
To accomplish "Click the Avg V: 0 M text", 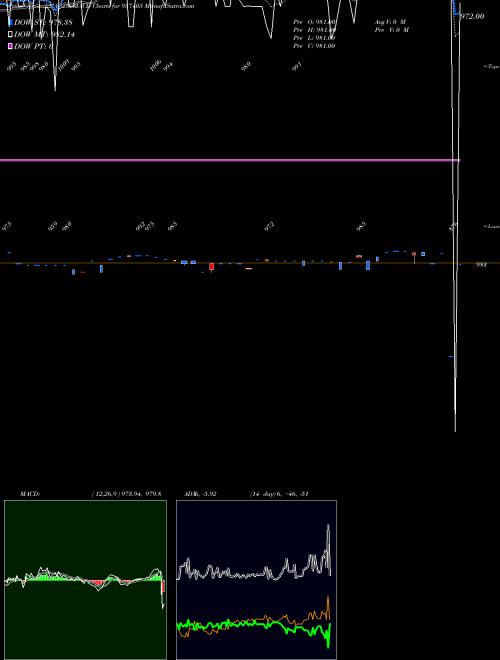I will click(390, 22).
